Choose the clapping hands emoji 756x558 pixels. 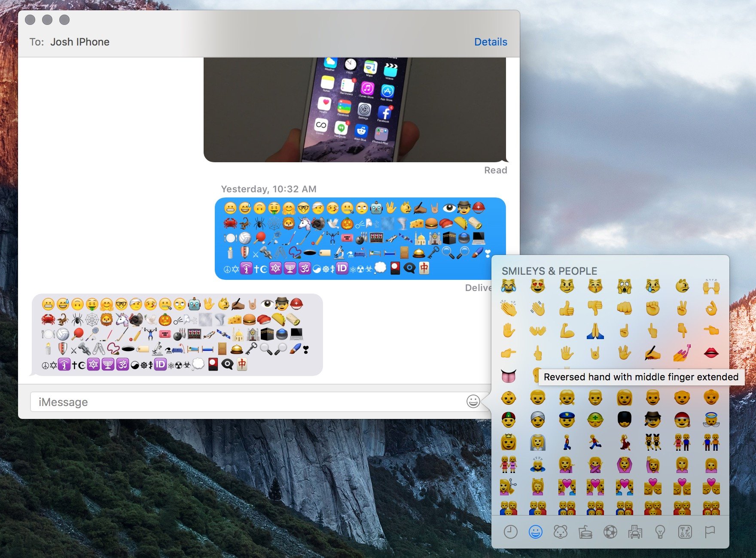(509, 308)
